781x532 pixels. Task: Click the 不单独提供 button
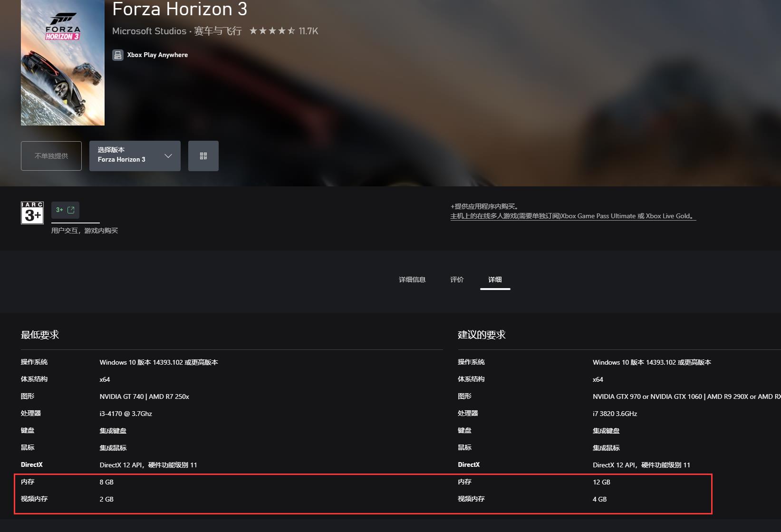tap(51, 156)
